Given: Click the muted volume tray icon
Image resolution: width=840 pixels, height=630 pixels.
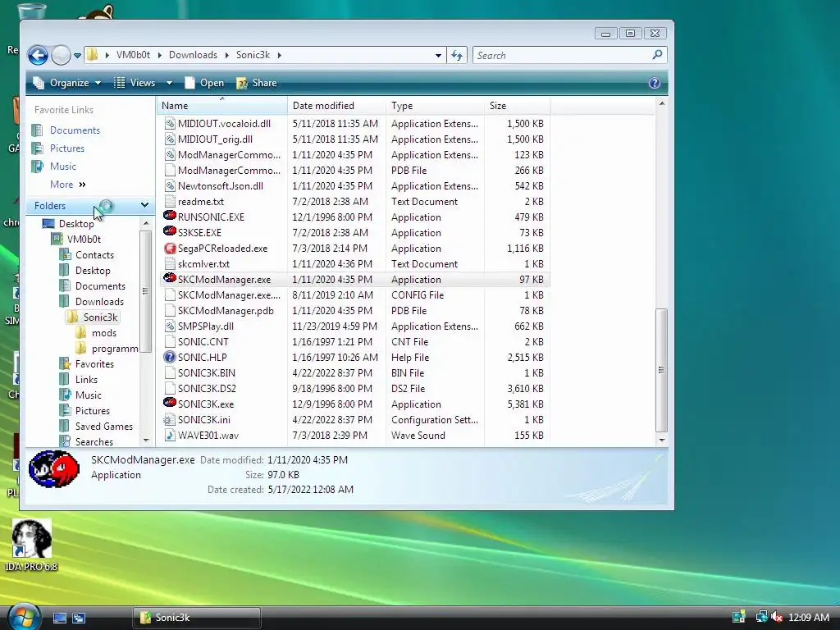Looking at the screenshot, I should 776,617.
